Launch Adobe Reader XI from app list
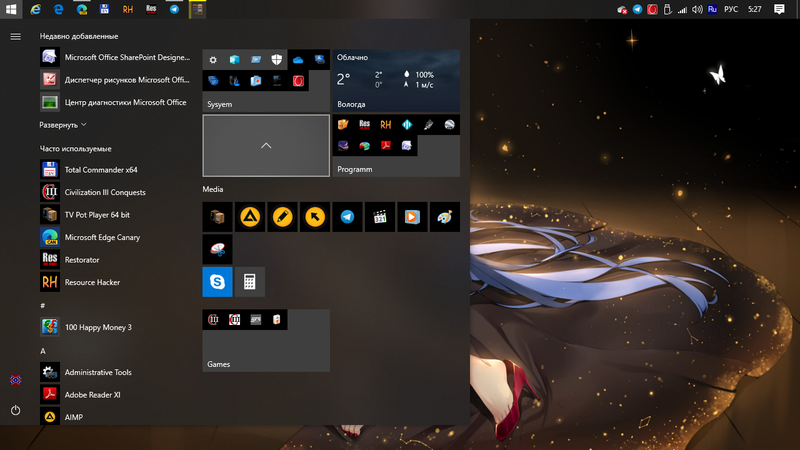Viewport: 800px width, 450px height. (116, 394)
